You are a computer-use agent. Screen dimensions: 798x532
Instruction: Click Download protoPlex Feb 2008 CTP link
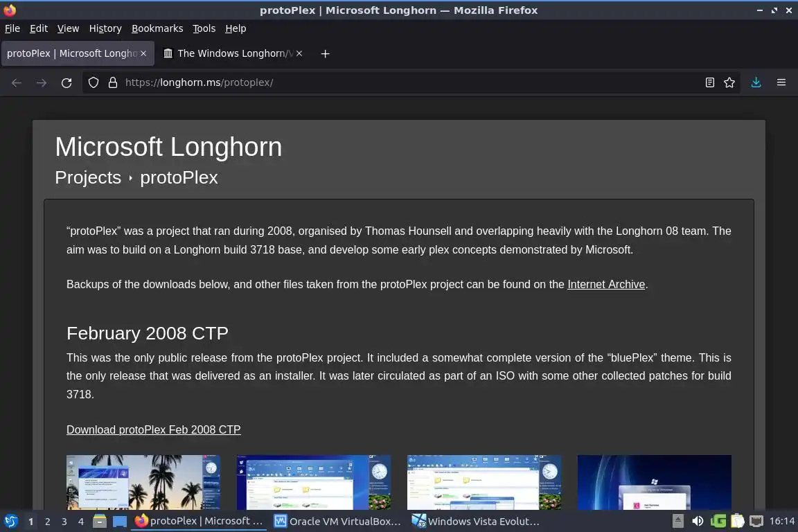pos(153,429)
